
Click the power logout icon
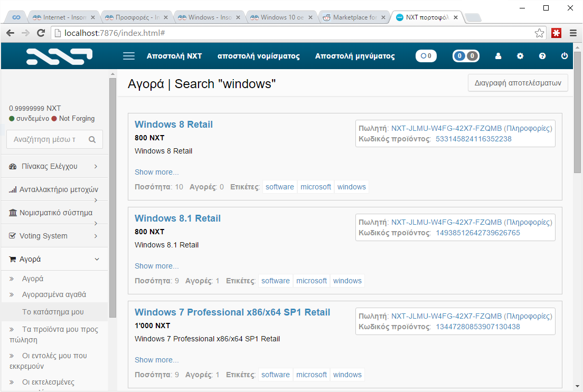pos(565,56)
